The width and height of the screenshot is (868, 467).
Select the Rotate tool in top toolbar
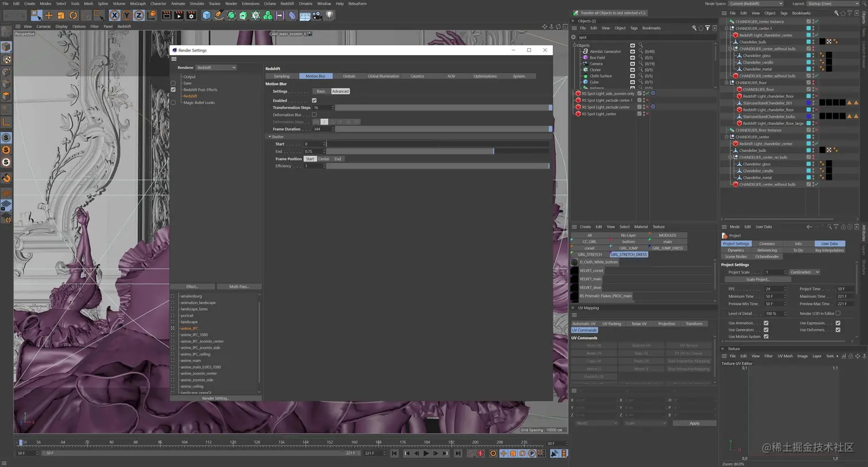73,16
